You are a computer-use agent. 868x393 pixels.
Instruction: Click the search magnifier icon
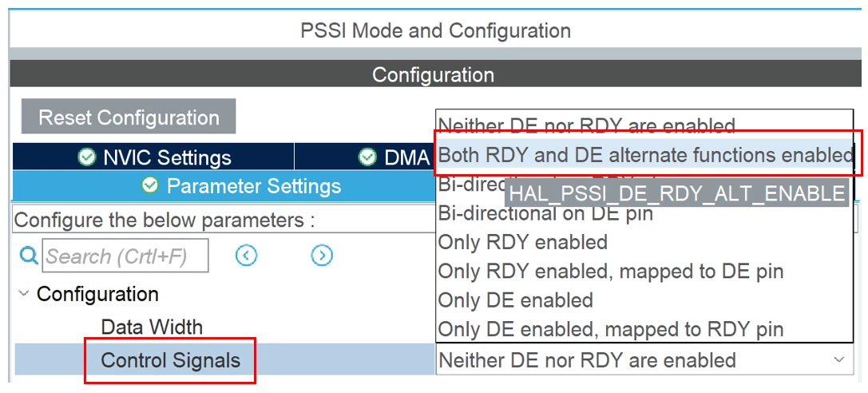tap(28, 256)
